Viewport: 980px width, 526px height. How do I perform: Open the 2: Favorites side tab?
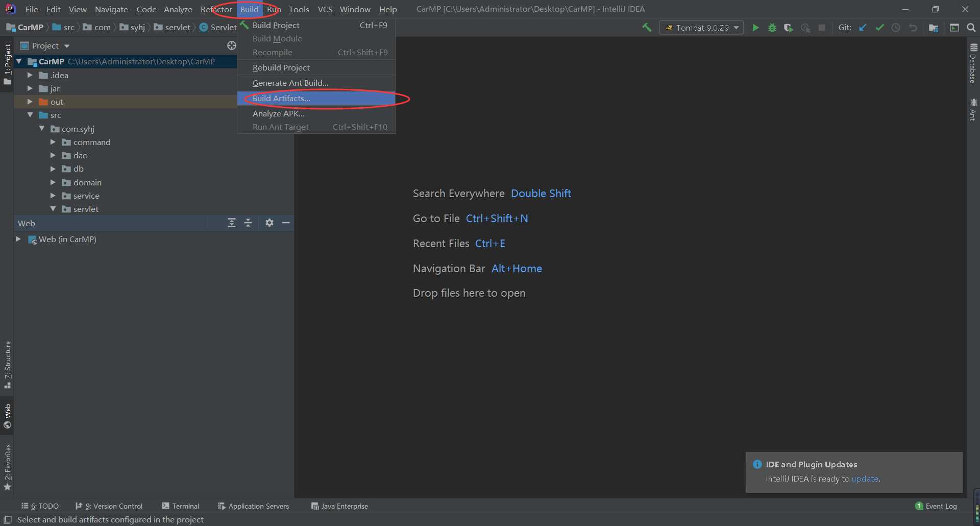(7, 467)
